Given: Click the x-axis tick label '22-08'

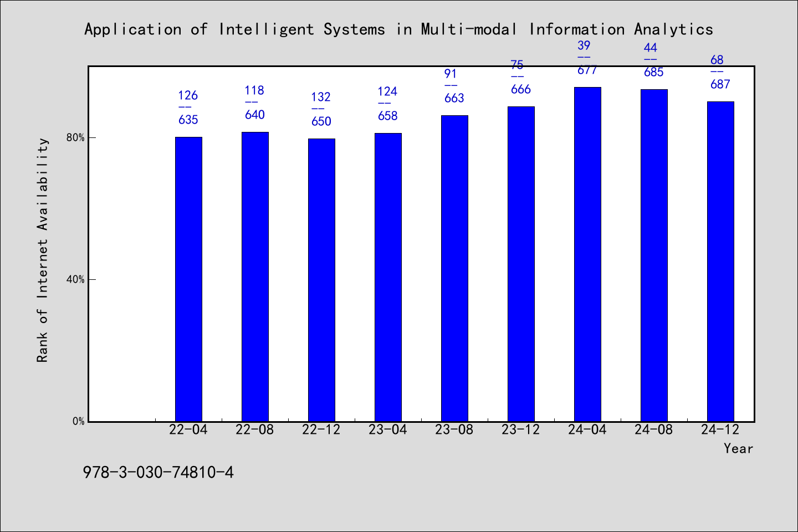Looking at the screenshot, I should 255,429.
